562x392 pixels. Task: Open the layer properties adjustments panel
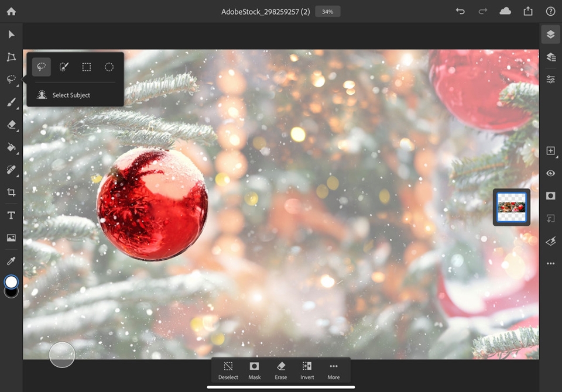click(x=550, y=78)
